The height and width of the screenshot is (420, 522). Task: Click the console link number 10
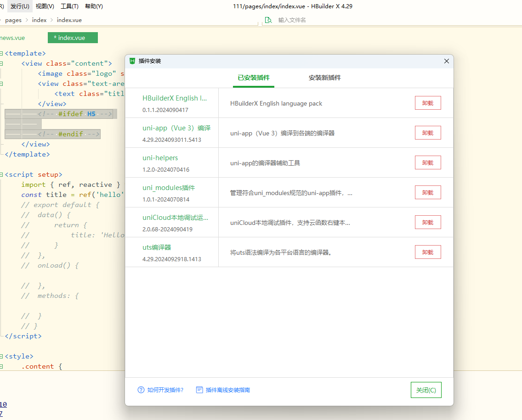[3, 404]
